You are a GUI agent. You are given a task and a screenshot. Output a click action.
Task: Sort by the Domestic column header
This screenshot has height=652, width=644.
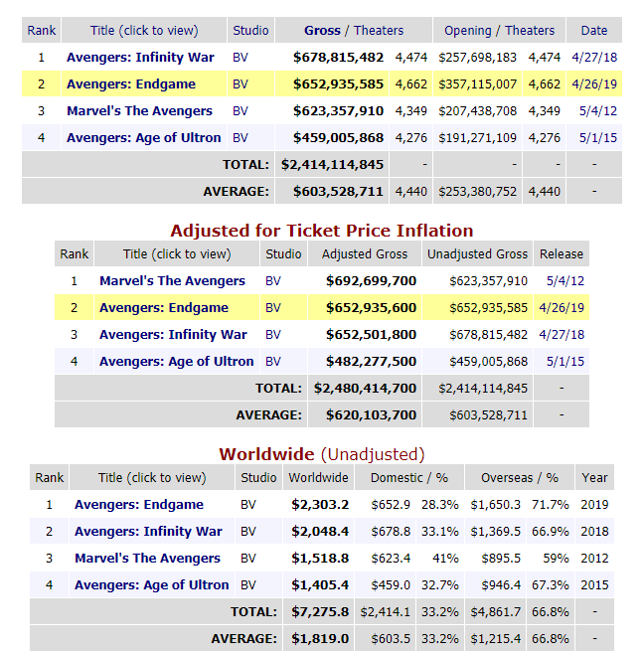(x=397, y=478)
